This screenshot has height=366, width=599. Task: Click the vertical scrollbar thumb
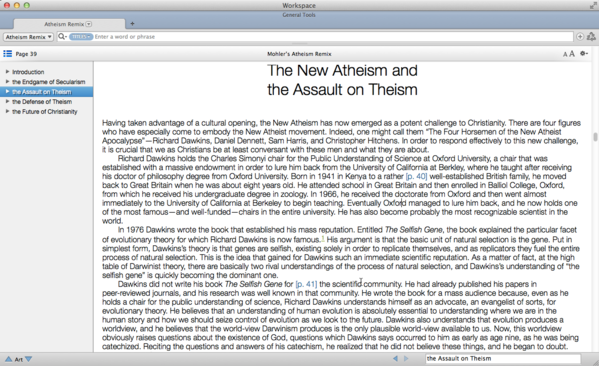tap(595, 137)
